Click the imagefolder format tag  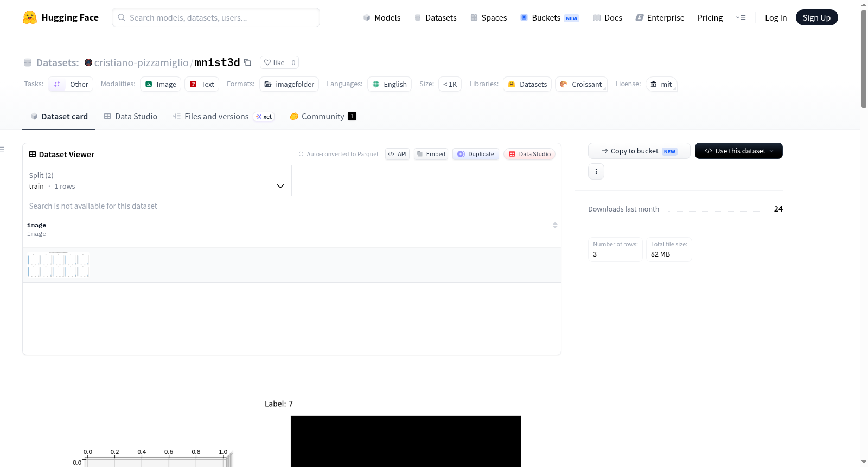[289, 84]
